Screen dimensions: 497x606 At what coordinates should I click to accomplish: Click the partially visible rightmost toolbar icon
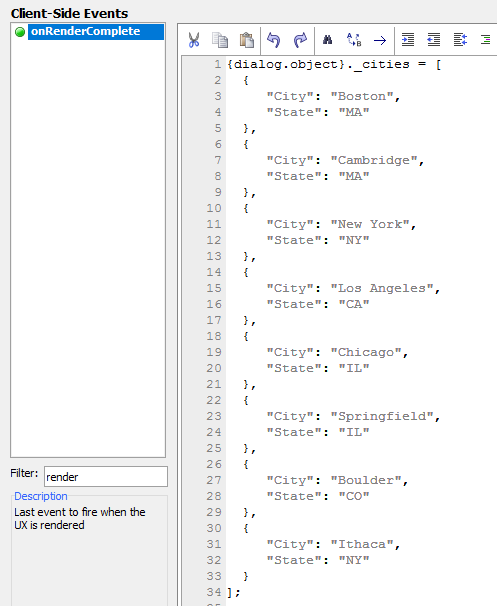[x=486, y=40]
